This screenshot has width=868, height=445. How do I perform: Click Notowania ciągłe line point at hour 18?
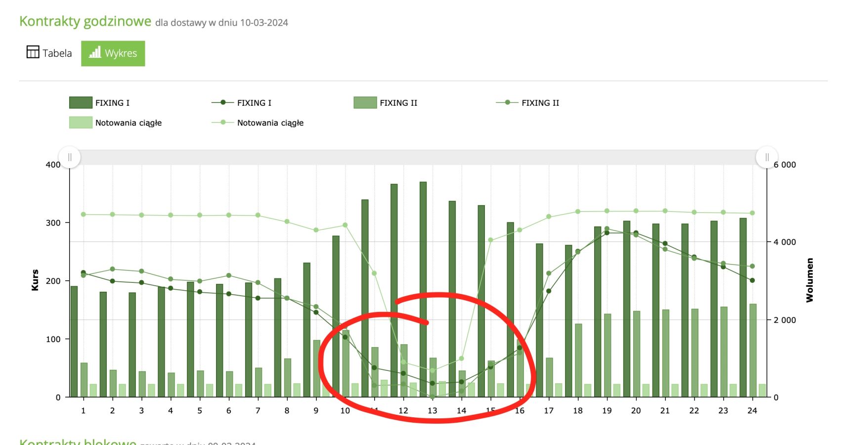pos(578,212)
